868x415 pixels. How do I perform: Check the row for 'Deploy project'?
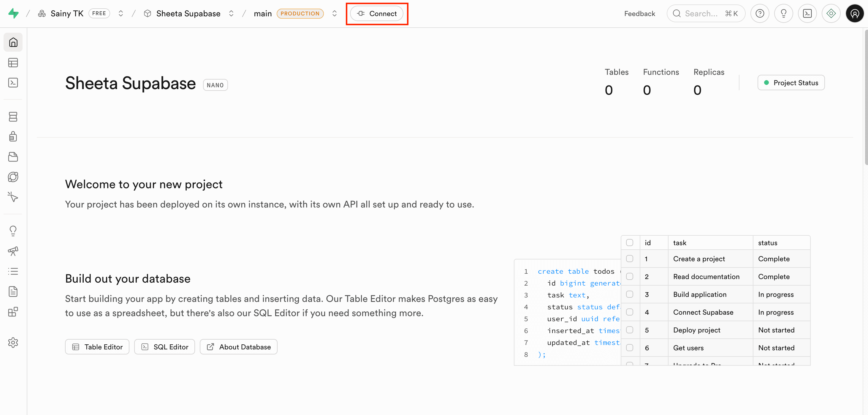point(630,330)
